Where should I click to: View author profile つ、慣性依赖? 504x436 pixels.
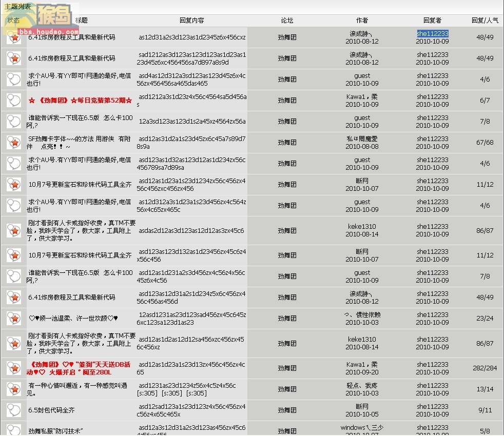[362, 314]
